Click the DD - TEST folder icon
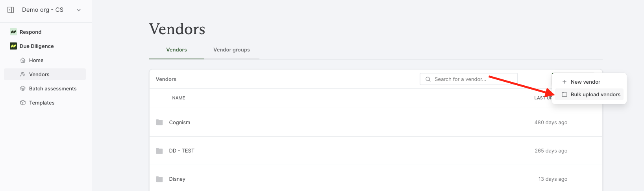This screenshot has height=191, width=644. point(159,151)
